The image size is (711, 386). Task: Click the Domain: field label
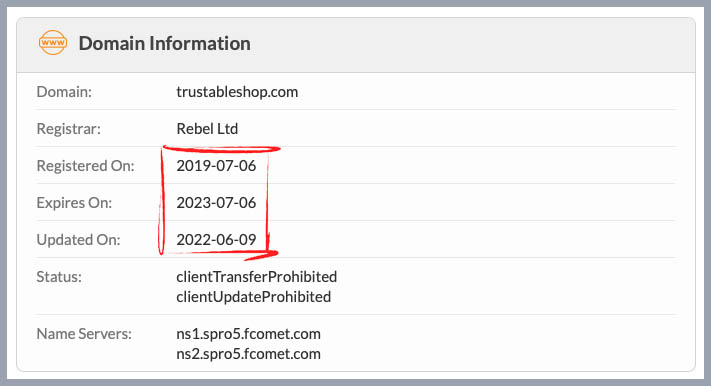(x=64, y=92)
